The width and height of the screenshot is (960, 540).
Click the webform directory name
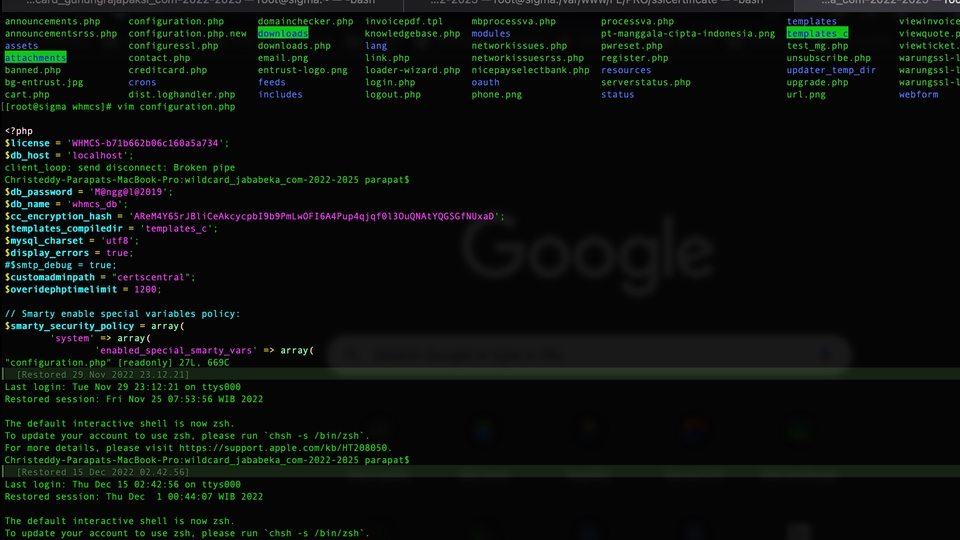[x=918, y=95]
